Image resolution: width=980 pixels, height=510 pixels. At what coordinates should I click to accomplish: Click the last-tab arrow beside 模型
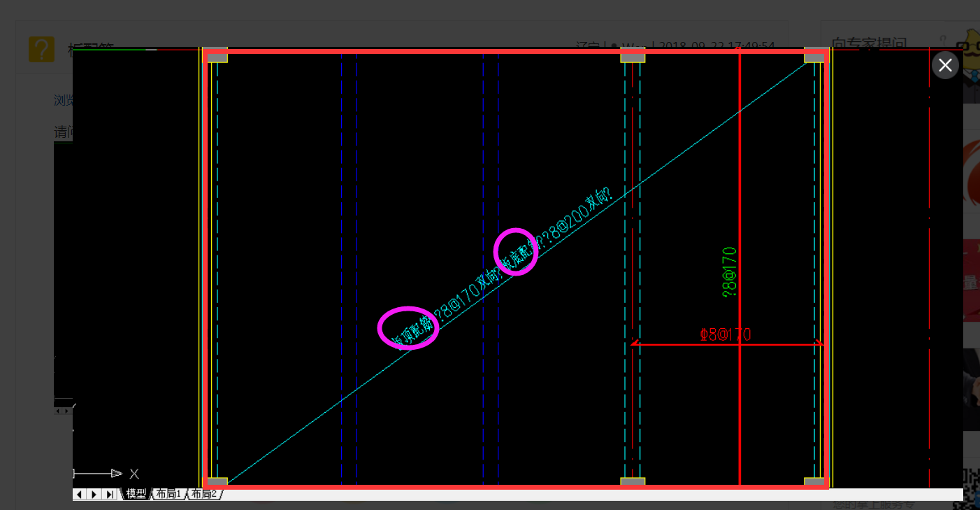(x=110, y=495)
